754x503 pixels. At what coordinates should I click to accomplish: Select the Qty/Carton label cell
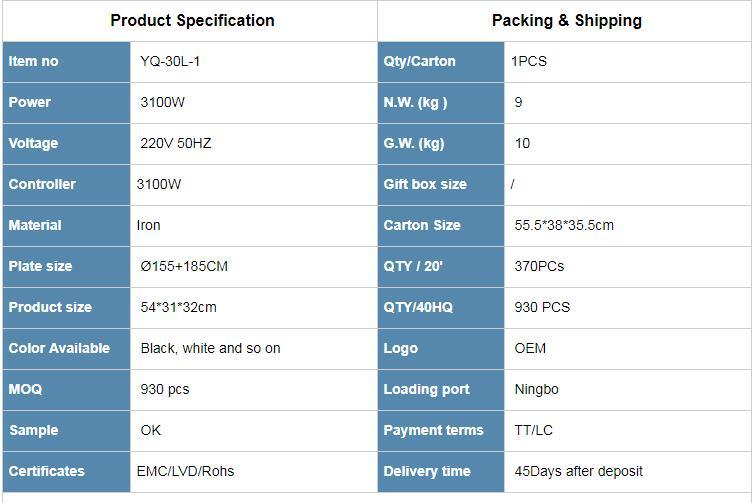(441, 61)
